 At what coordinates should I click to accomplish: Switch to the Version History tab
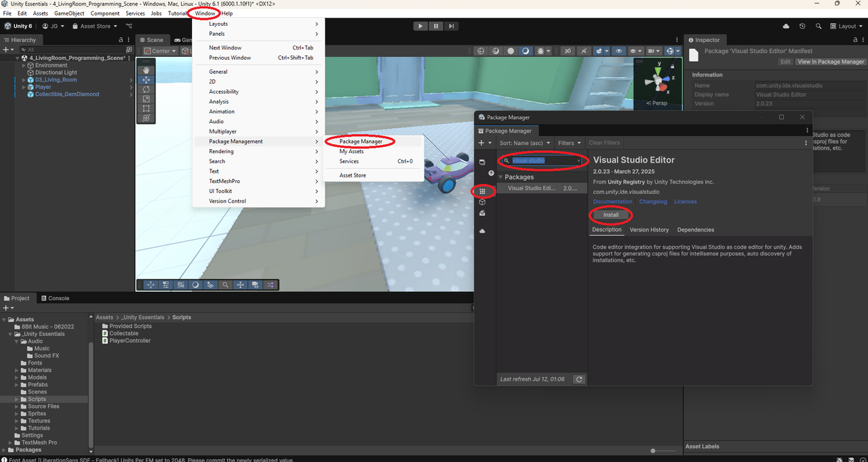click(x=649, y=230)
